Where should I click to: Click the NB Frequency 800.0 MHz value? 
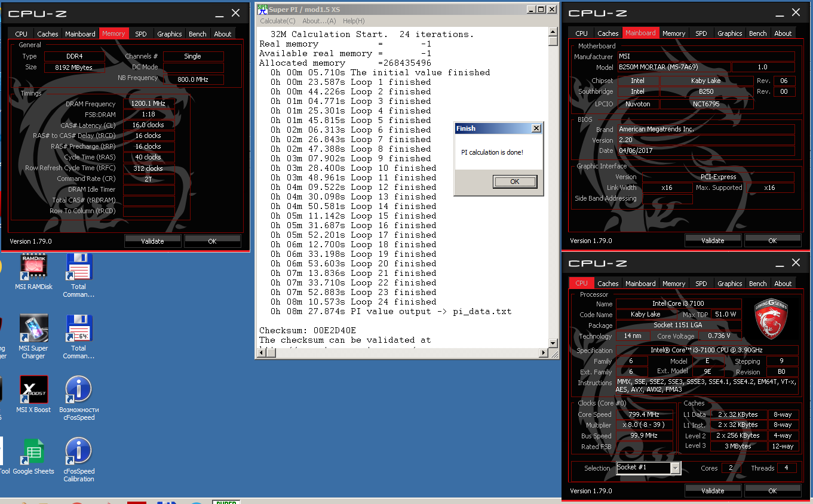click(x=193, y=79)
